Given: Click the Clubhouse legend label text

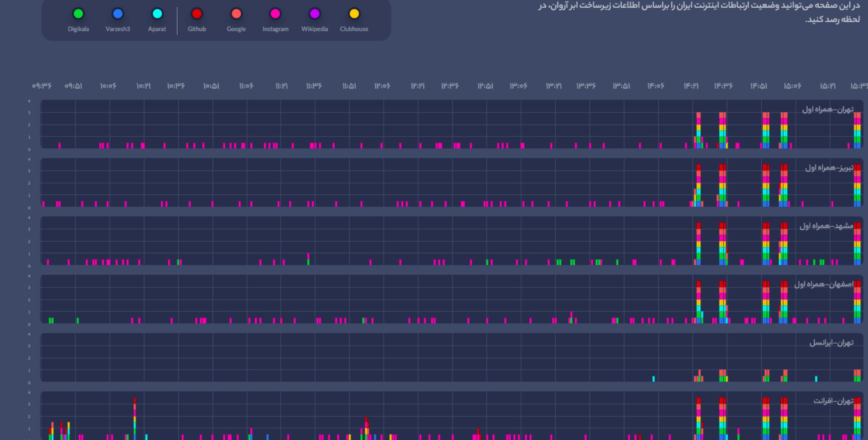Looking at the screenshot, I should coord(354,29).
